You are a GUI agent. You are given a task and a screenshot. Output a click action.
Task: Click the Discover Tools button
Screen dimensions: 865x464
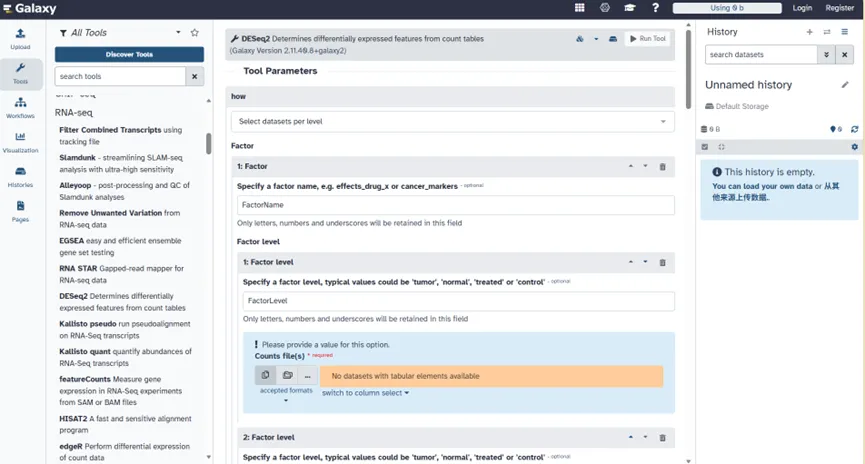coord(129,54)
